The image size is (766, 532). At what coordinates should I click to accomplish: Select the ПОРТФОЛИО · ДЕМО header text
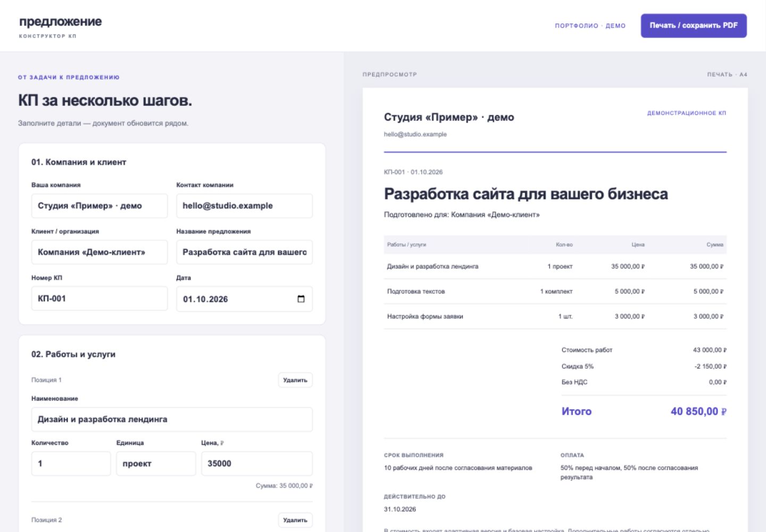click(590, 26)
